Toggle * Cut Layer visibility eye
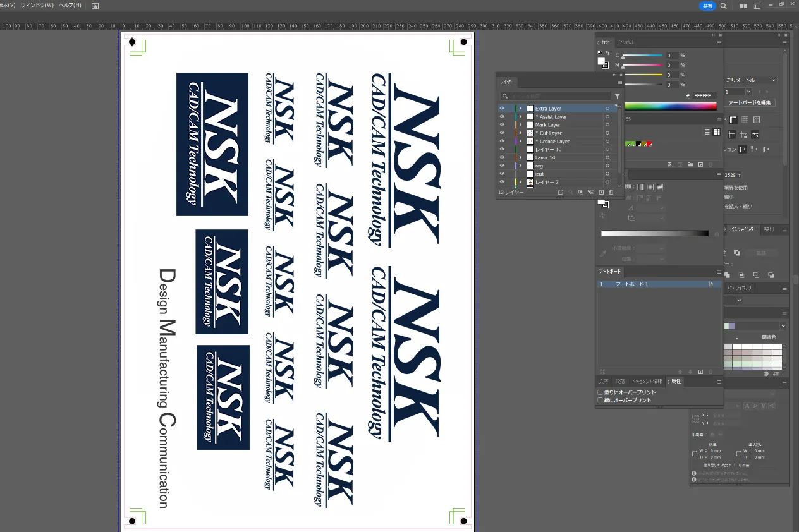The image size is (799, 532). 502,133
